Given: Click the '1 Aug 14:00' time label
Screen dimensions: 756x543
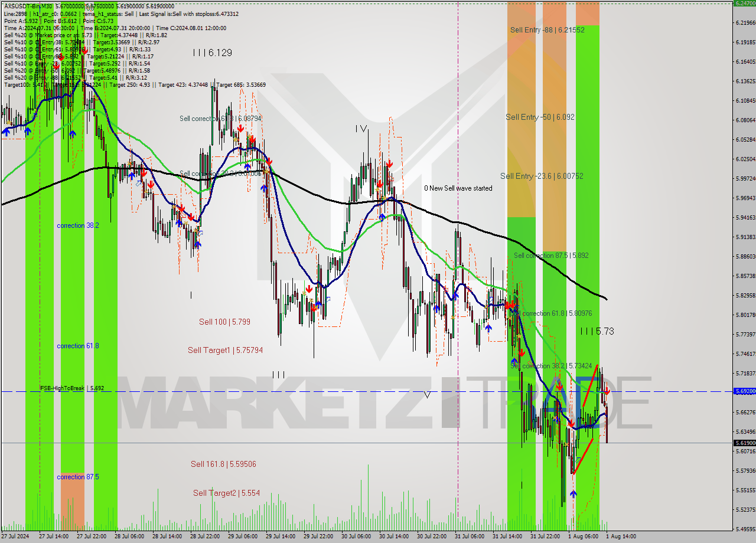Looking at the screenshot, I should (621, 537).
